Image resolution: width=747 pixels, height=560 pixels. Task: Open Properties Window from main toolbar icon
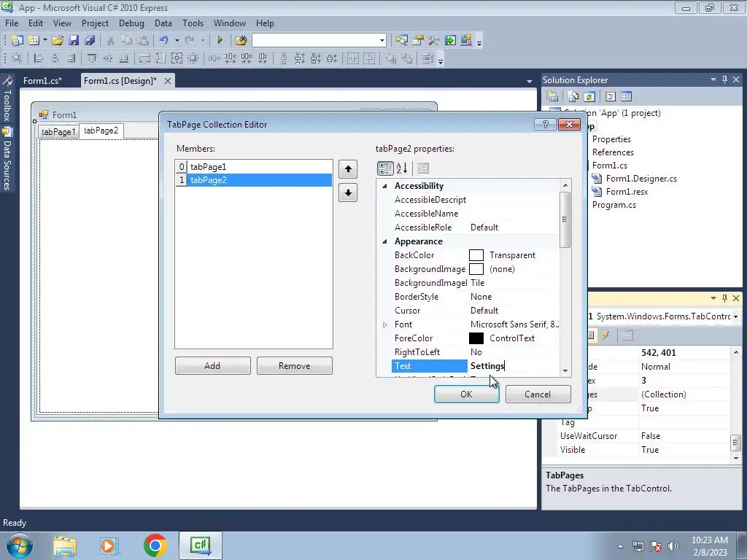pyautogui.click(x=418, y=41)
